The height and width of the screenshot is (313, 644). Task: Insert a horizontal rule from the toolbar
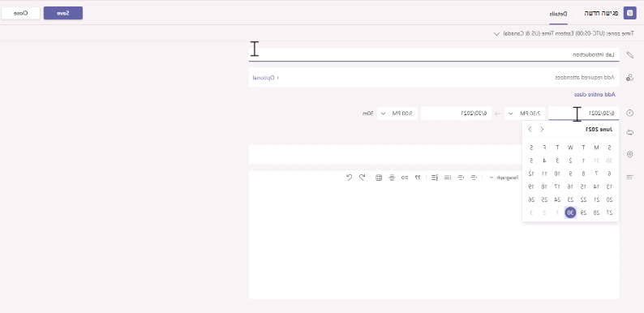[393, 178]
